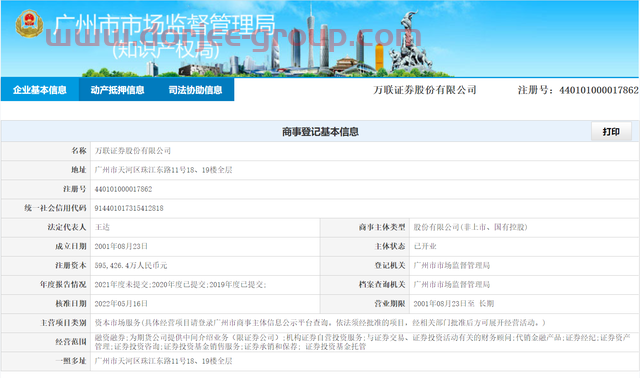Select 营业期限 value 2001年08月23日至长期
Viewport: 640px width, 378px height.
(453, 304)
